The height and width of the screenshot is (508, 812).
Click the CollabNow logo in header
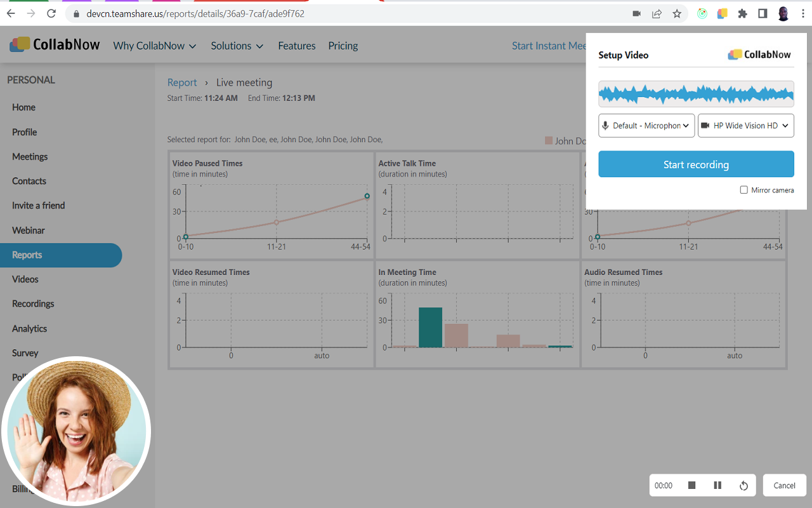click(55, 44)
